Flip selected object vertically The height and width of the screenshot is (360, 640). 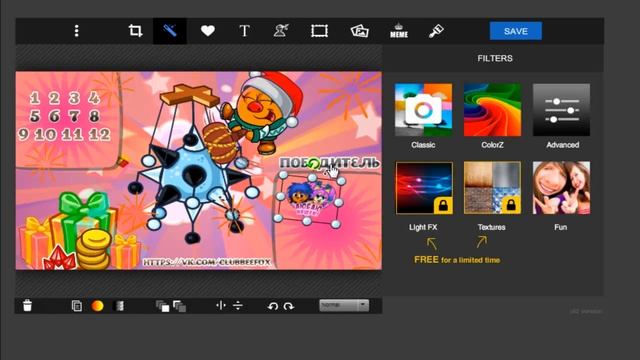tap(238, 305)
